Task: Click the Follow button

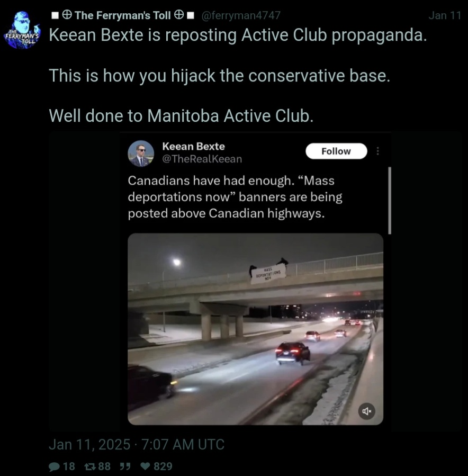Action: pos(336,151)
